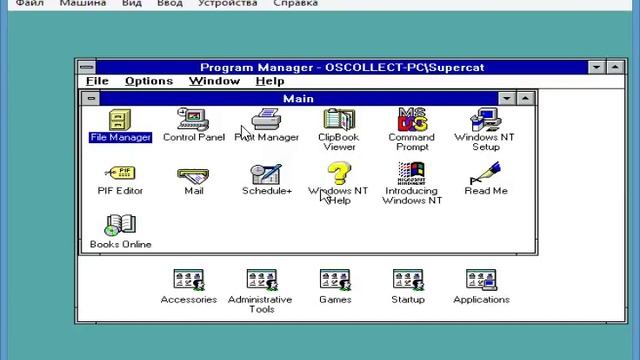Click the Applications program group icon
The height and width of the screenshot is (360, 640).
tap(481, 280)
